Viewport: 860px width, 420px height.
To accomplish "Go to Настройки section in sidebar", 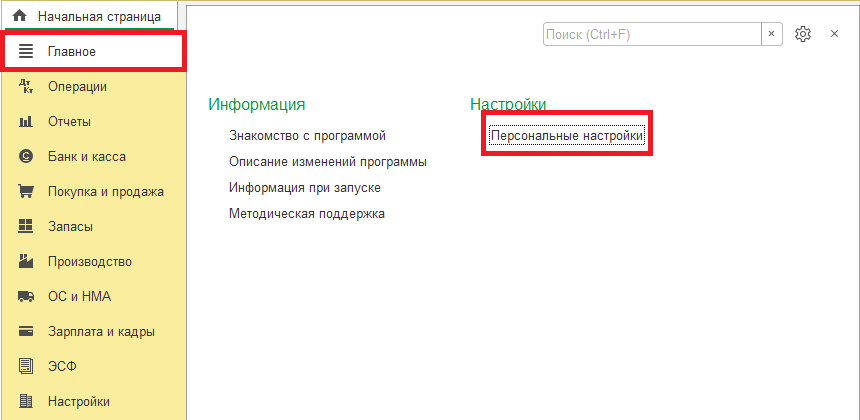I will tap(78, 402).
